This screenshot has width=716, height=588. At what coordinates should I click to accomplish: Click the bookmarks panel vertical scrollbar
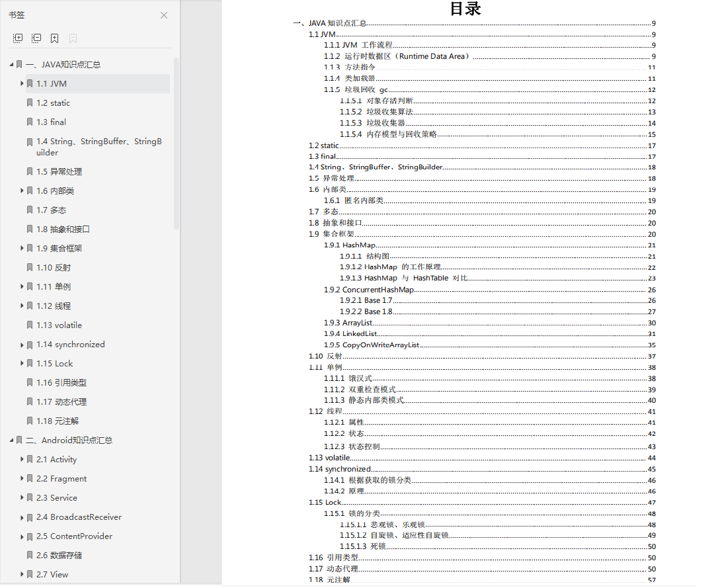(x=177, y=144)
